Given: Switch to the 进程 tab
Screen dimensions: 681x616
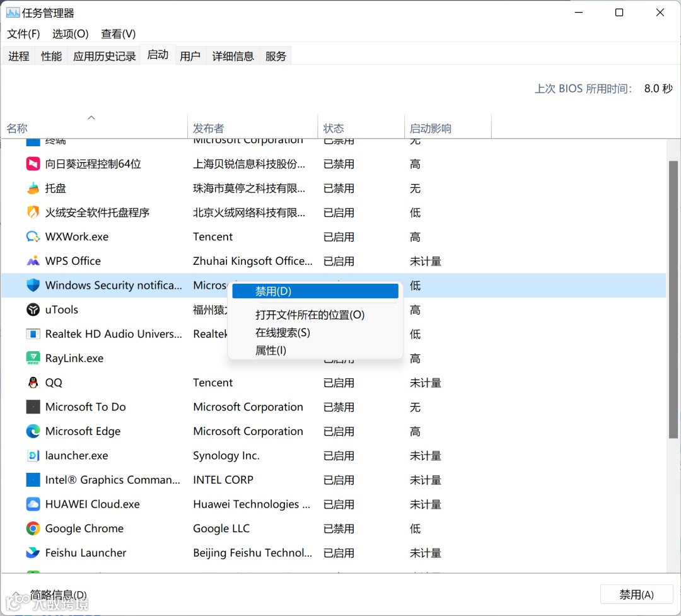Looking at the screenshot, I should click(19, 56).
